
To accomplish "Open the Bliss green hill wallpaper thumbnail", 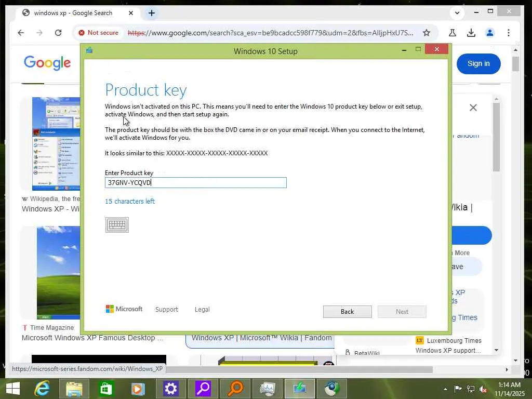I will tap(58, 272).
